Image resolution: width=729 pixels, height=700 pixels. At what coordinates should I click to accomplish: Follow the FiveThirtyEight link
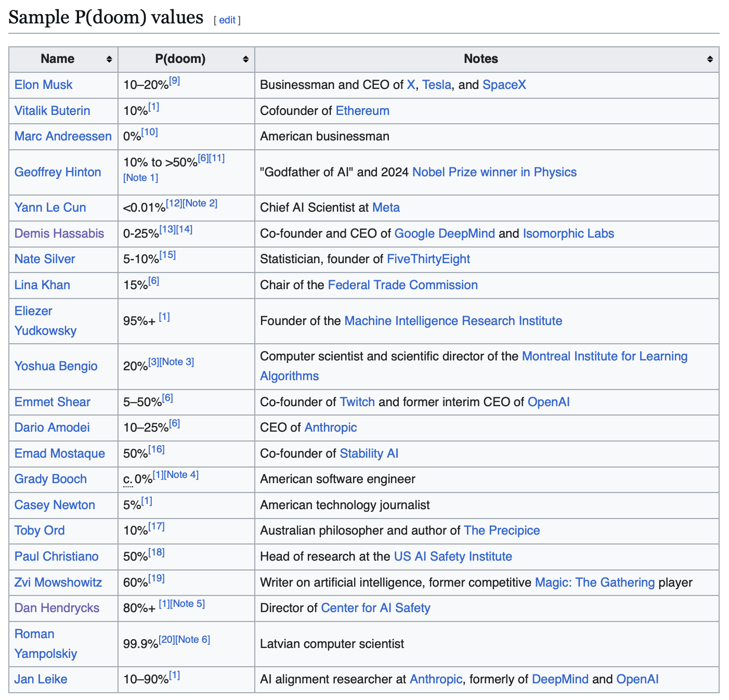428,259
